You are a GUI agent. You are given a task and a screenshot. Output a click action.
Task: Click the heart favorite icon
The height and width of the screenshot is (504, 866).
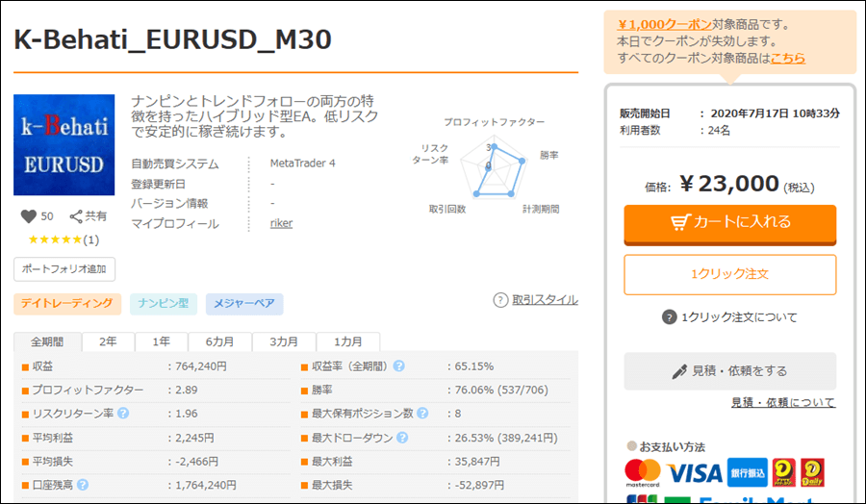[x=28, y=216]
